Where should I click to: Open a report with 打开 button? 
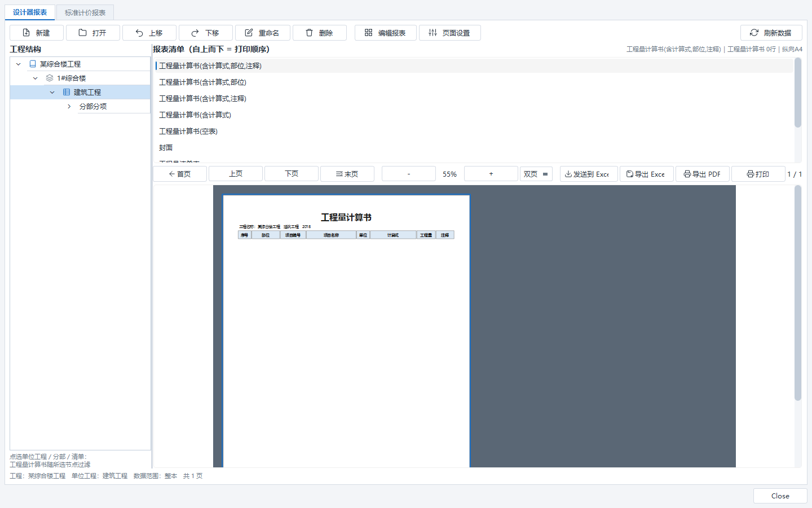pyautogui.click(x=93, y=33)
